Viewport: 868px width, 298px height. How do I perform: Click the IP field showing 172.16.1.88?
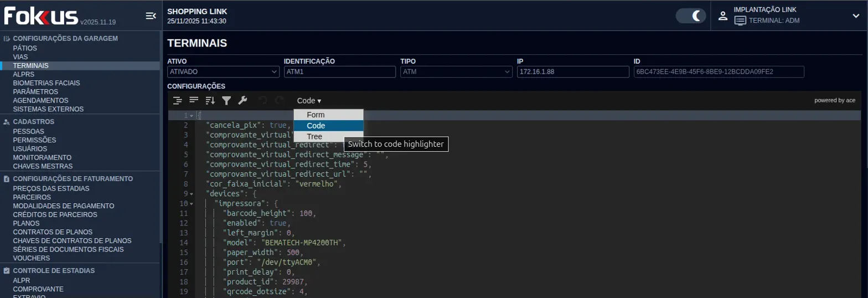pos(572,72)
